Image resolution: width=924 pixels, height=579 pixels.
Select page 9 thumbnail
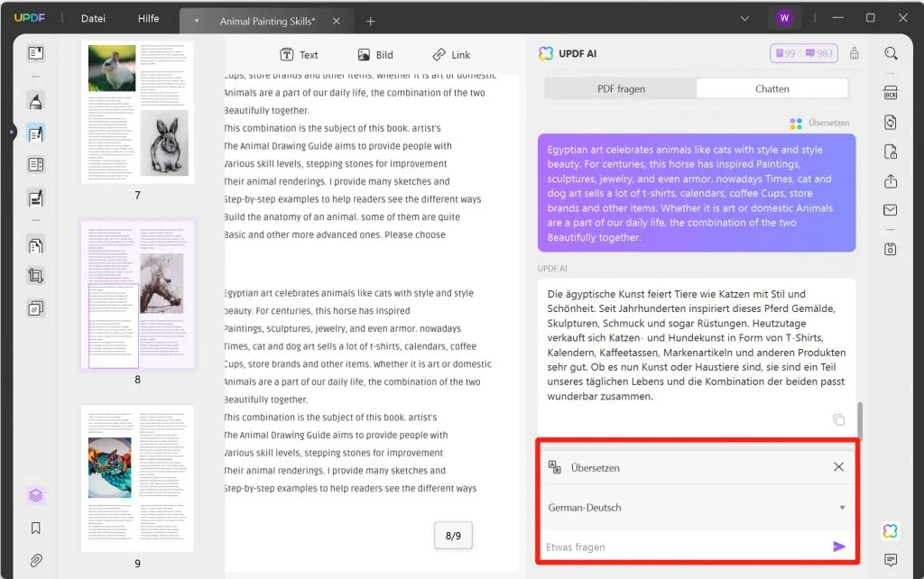(x=137, y=478)
